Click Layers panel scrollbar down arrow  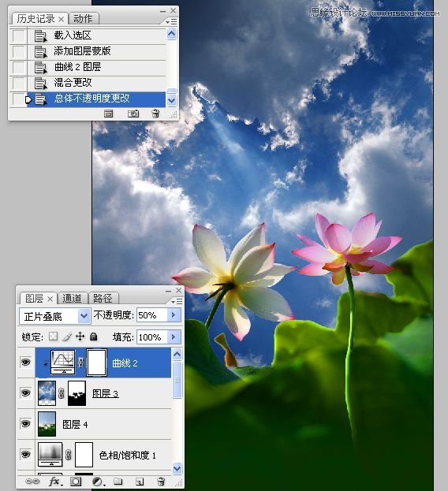(x=177, y=468)
